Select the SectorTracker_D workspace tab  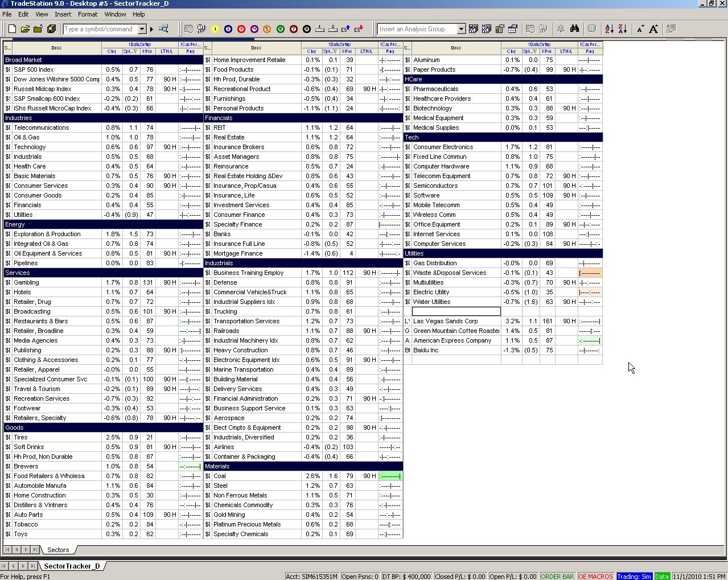click(72, 566)
